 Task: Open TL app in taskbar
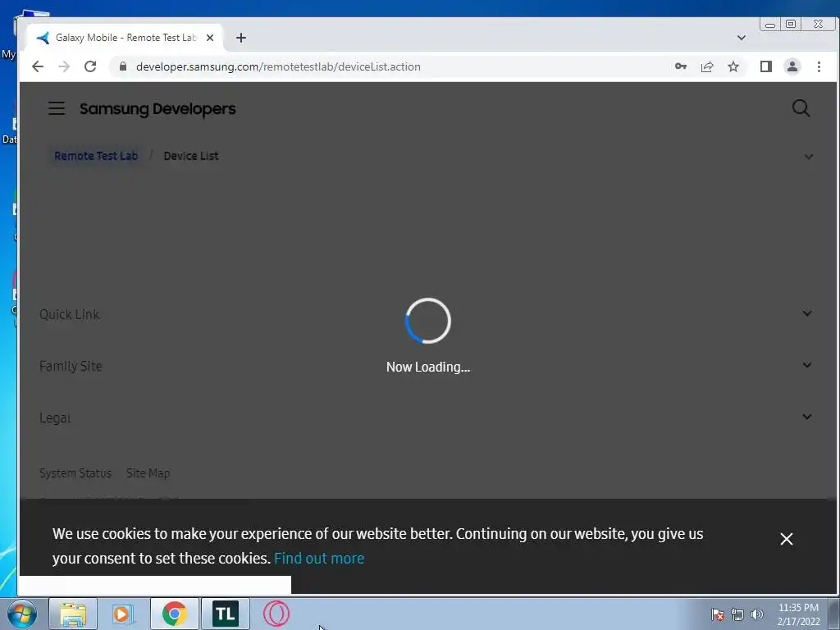[x=225, y=614]
